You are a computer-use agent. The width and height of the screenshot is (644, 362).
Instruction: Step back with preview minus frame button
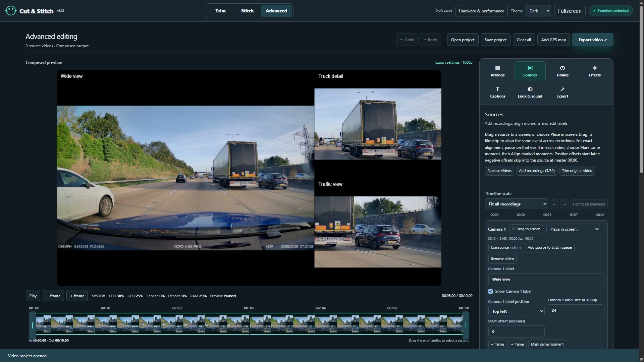[53, 296]
